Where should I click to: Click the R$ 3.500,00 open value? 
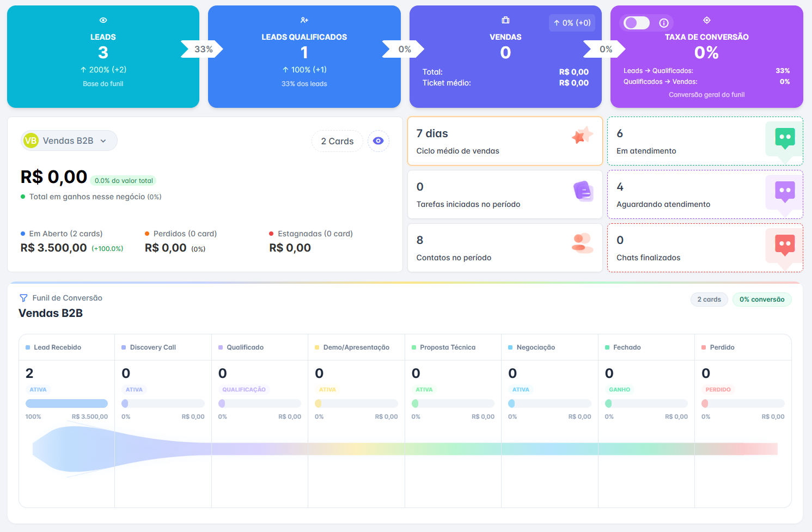click(53, 248)
